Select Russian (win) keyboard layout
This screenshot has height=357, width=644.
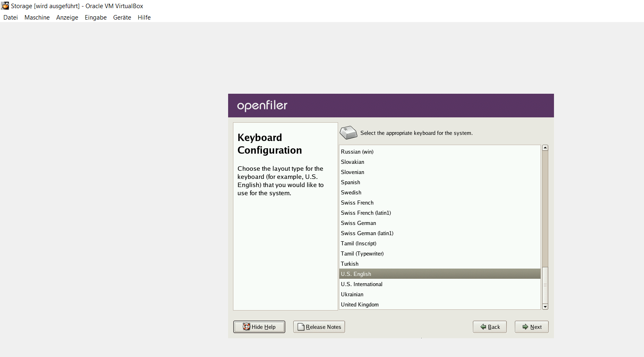[x=440, y=152]
